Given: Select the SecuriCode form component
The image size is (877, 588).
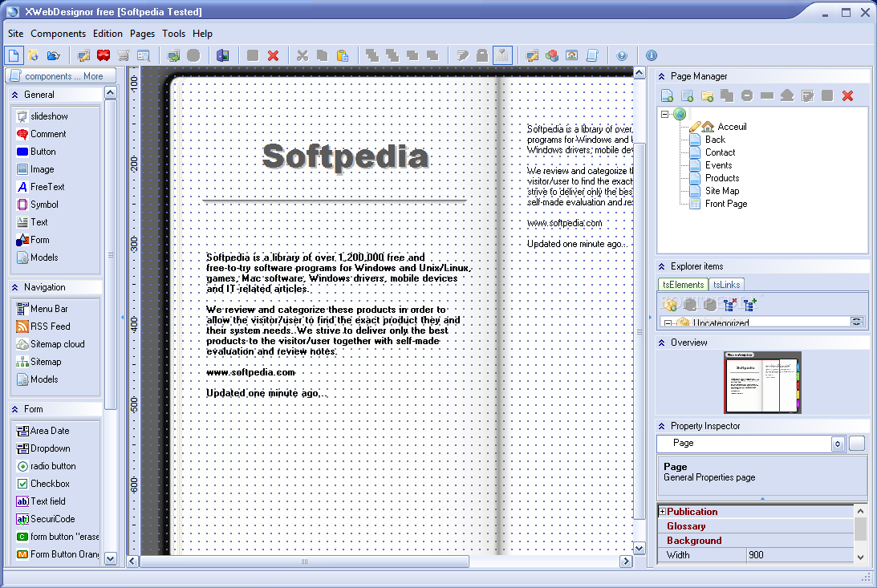Looking at the screenshot, I should (45, 519).
